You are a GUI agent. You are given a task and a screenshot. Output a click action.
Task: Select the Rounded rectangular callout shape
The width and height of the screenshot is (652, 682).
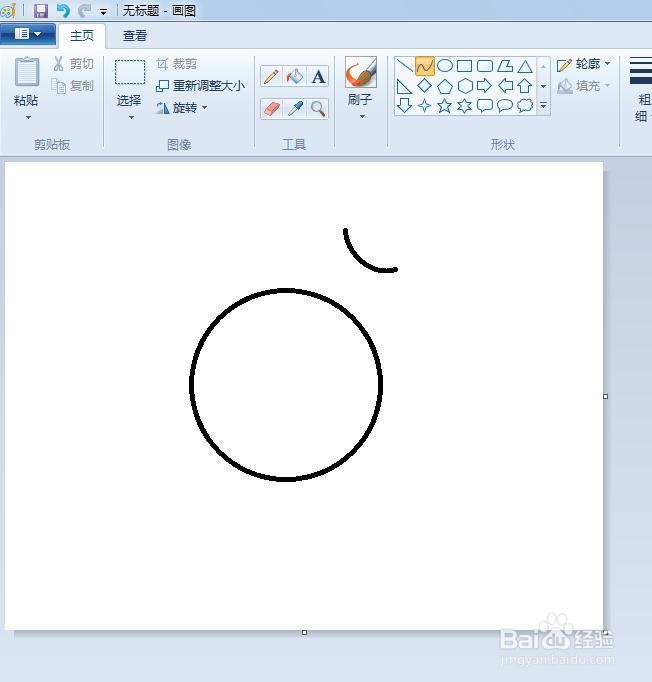(485, 105)
